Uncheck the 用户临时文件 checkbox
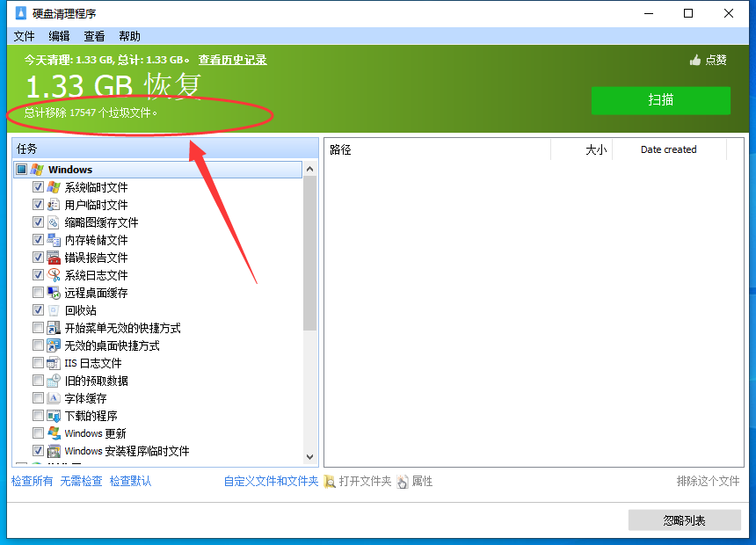Screen dimensions: 756x545 (x=38, y=205)
